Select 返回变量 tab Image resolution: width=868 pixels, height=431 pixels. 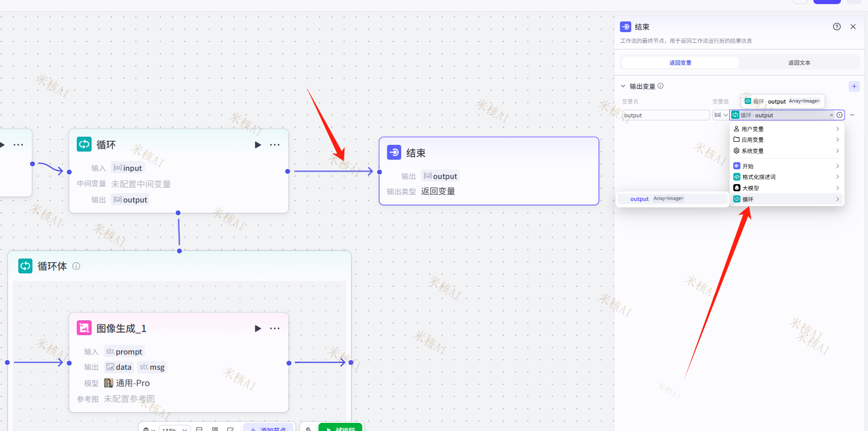[x=680, y=63]
